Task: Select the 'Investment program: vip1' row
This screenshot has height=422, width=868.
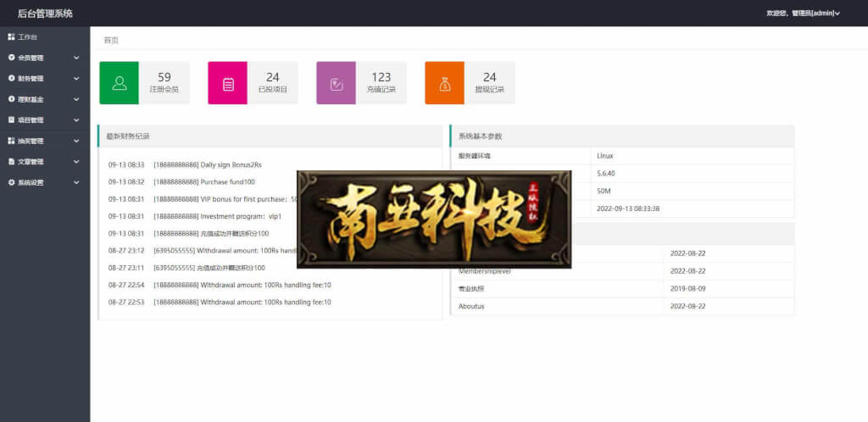Action: [x=195, y=216]
